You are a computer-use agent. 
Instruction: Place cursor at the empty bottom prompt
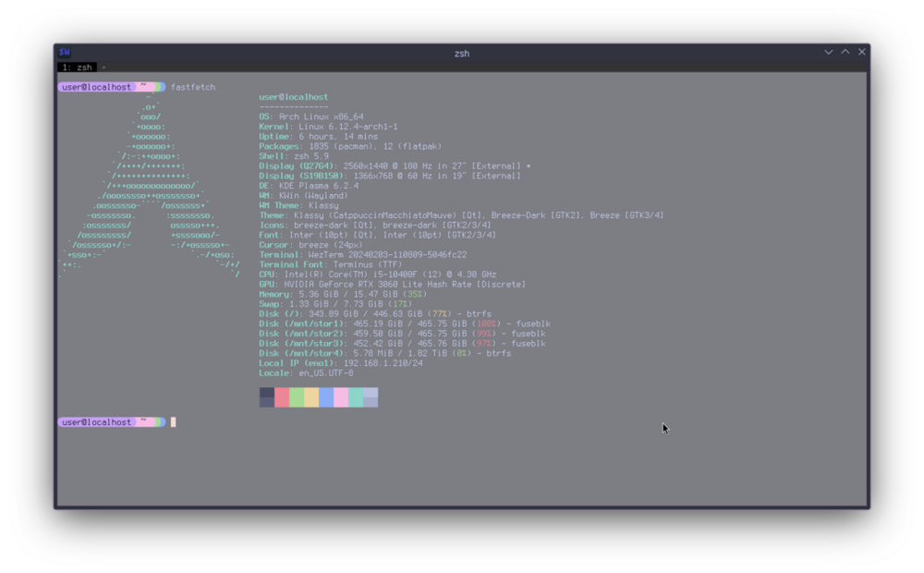point(174,422)
